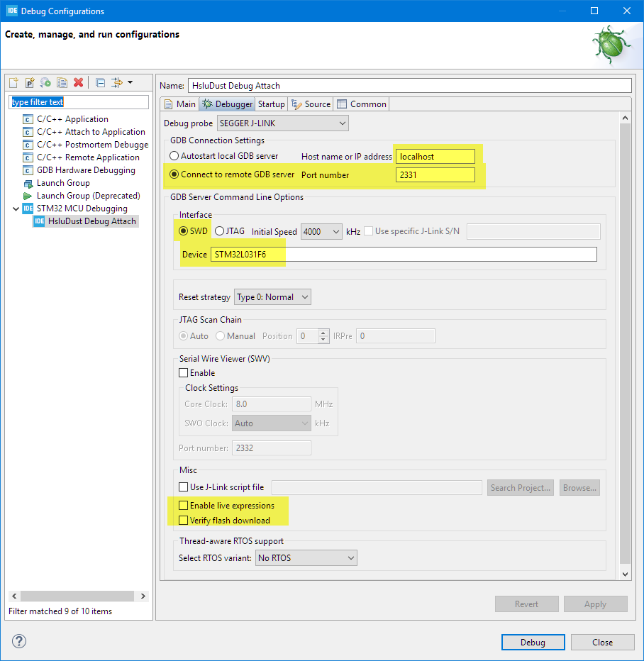644x661 pixels.
Task: Create a new configuration prototype
Action: (30, 83)
